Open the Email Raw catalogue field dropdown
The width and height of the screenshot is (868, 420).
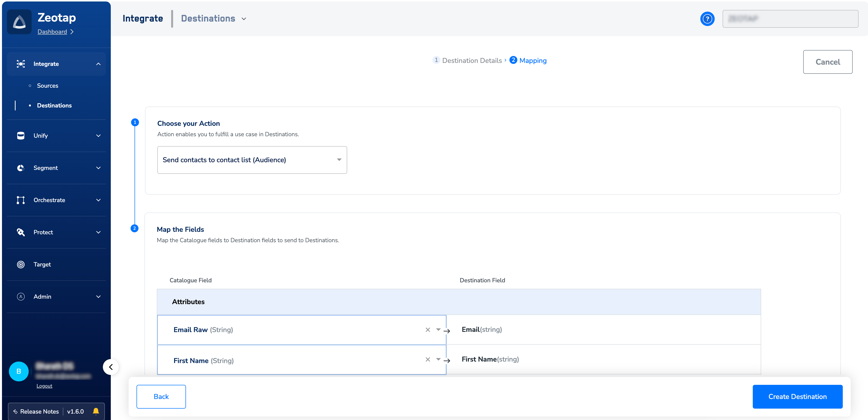[438, 330]
